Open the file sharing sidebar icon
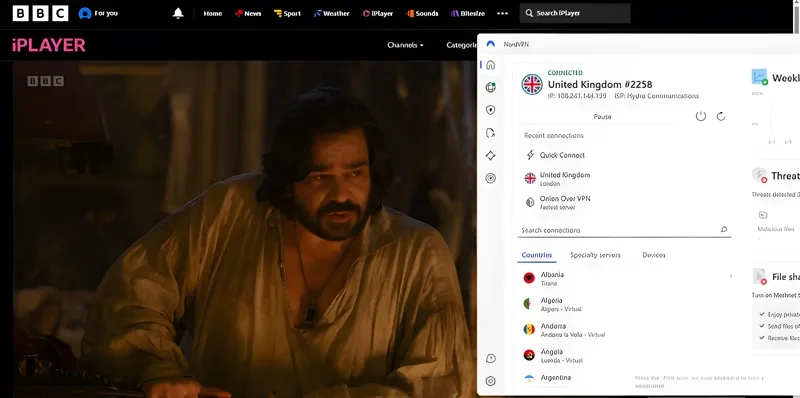 pyautogui.click(x=490, y=133)
